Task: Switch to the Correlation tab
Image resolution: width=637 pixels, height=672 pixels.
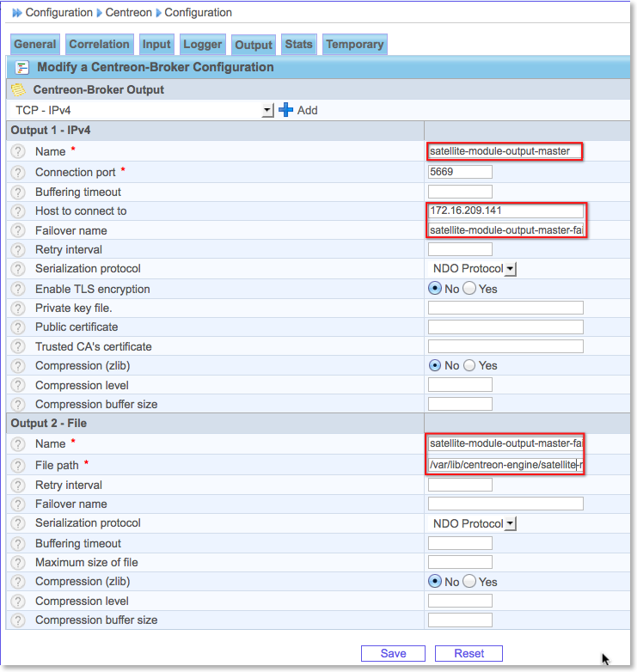Action: [x=99, y=45]
